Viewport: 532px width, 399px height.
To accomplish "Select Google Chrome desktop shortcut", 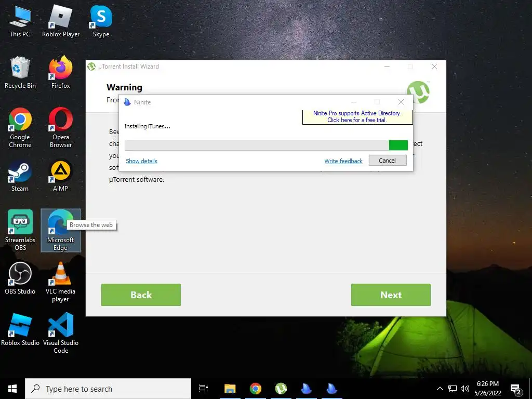I will click(20, 128).
